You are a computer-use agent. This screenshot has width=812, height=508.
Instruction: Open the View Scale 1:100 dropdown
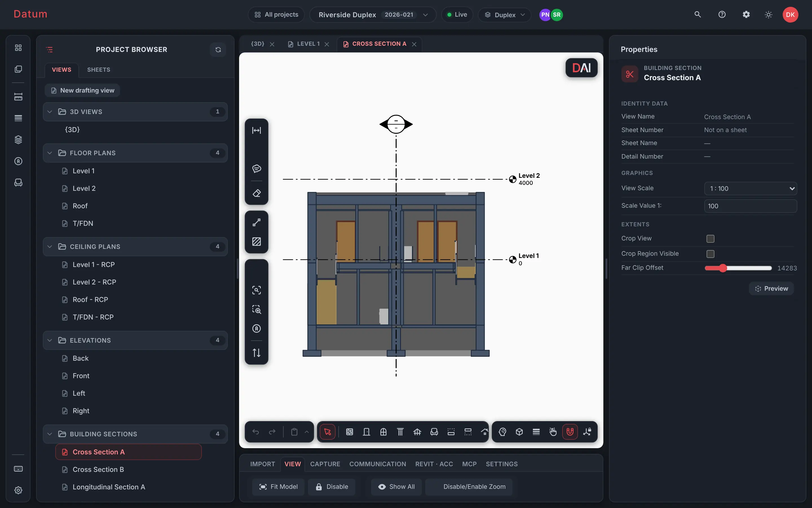(750, 189)
